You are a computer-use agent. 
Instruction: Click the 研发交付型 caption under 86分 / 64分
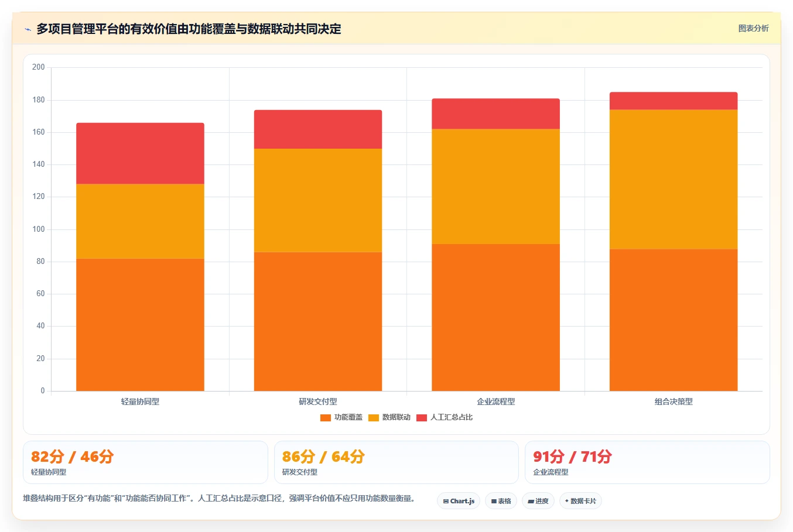(300, 472)
